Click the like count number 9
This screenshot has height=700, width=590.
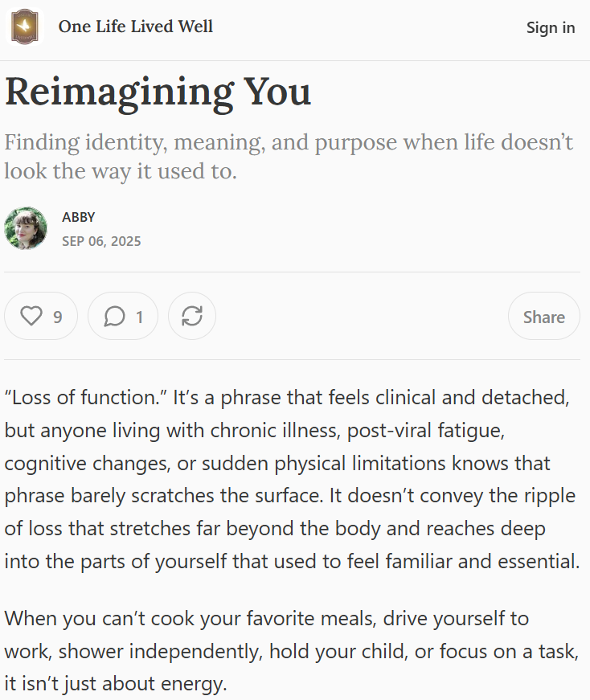(58, 317)
